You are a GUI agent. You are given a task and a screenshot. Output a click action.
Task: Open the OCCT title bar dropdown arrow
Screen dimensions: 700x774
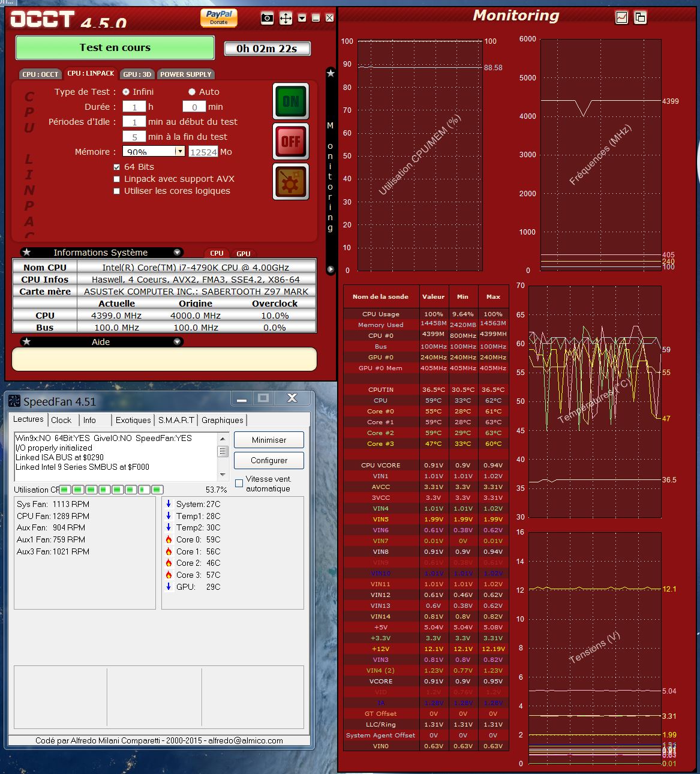tap(302, 18)
